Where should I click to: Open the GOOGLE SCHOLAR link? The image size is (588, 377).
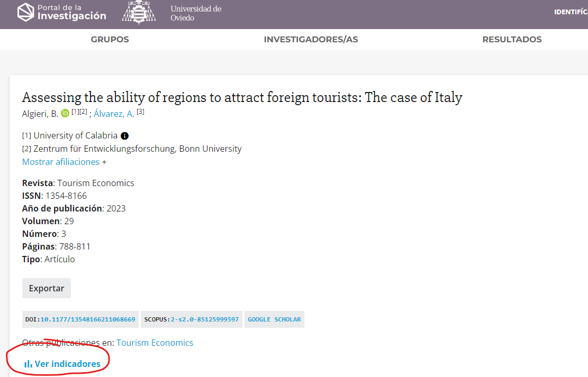coord(274,319)
